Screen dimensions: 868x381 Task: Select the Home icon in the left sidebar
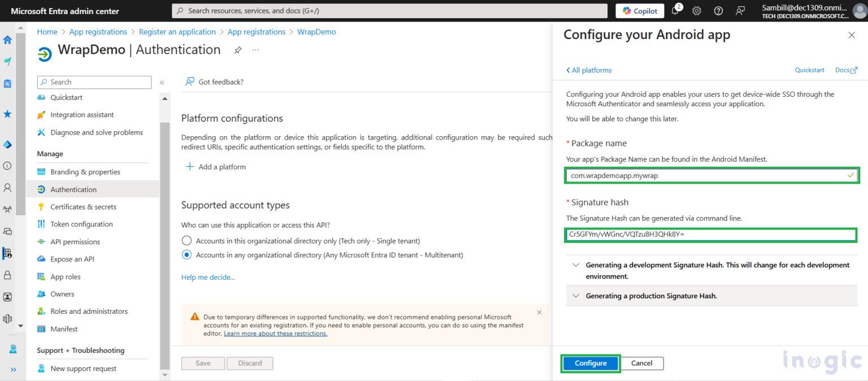pos(8,40)
